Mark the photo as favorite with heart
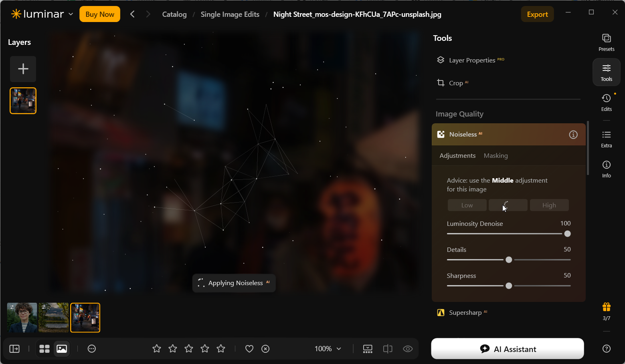 tap(249, 349)
